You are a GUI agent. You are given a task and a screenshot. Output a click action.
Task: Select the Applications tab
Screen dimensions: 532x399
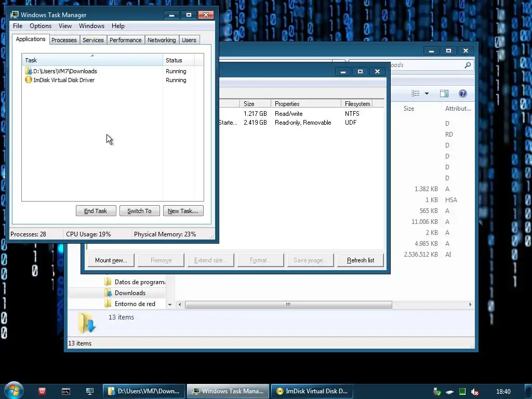(x=31, y=39)
